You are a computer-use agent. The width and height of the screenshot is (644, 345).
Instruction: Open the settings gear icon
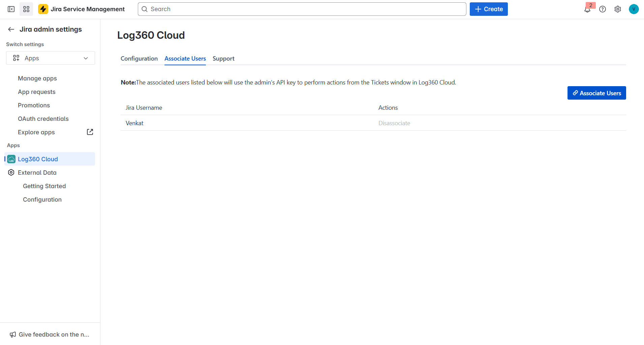click(618, 9)
